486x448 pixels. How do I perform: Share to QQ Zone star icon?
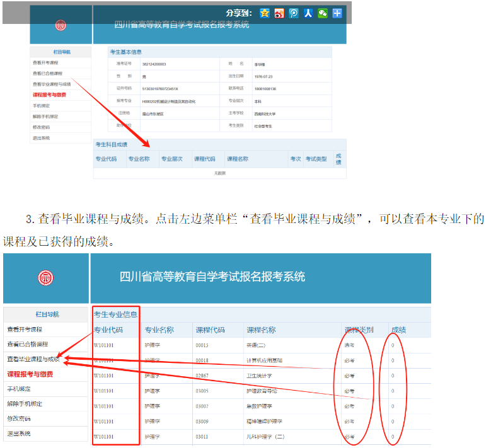[265, 13]
